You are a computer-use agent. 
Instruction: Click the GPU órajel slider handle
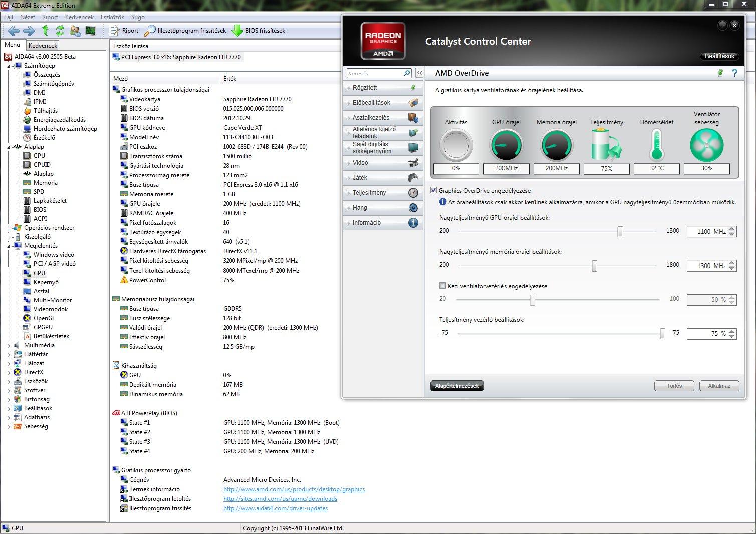click(620, 231)
